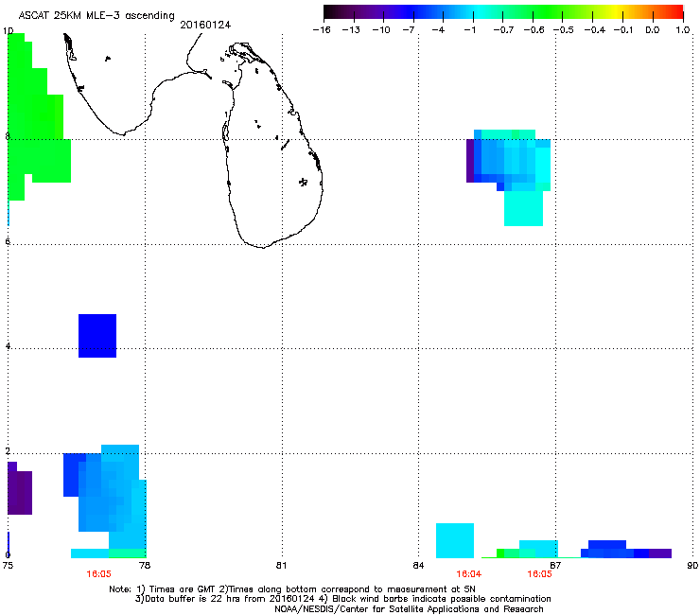Click the 0.0 colorbar label
This screenshot has width=700, height=615.
click(x=653, y=30)
